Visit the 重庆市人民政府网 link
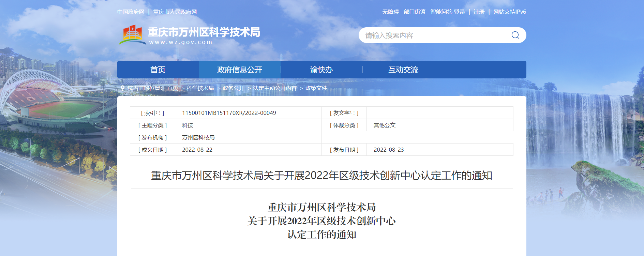Image resolution: width=644 pixels, height=256 pixels. click(x=175, y=12)
